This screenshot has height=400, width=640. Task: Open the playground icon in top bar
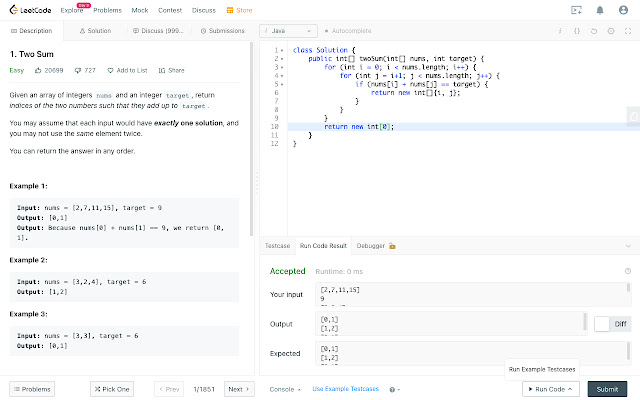[x=576, y=10]
